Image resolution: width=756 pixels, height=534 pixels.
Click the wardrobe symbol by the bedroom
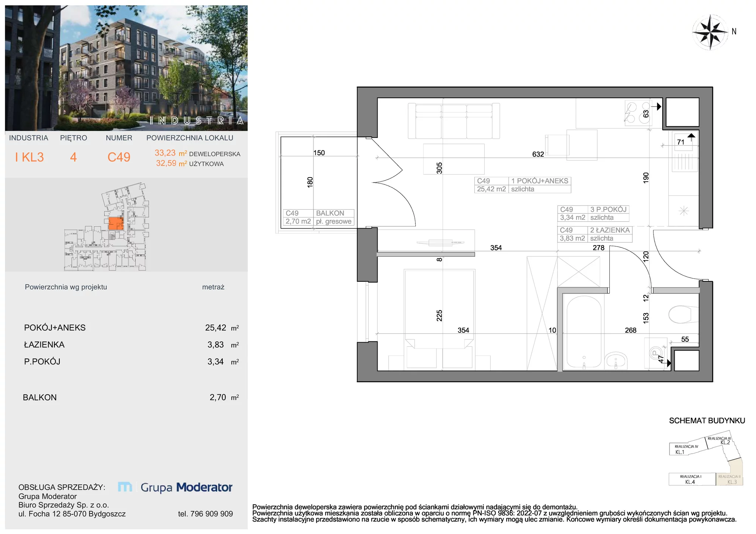(x=542, y=313)
